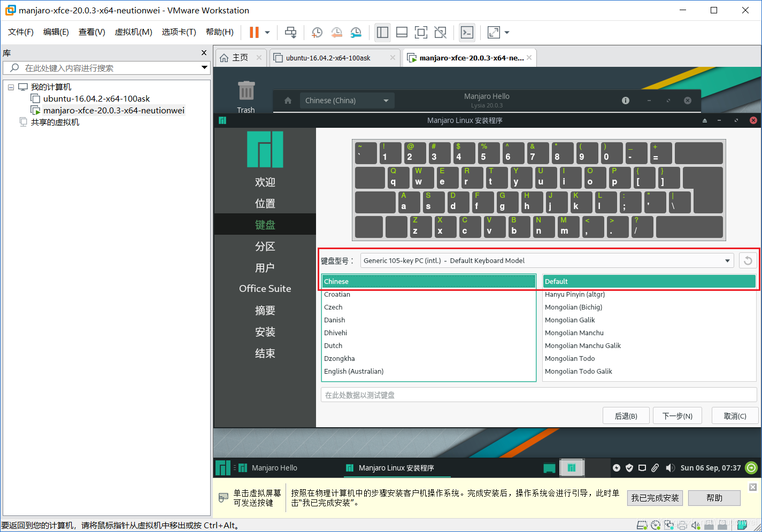Open the 查看(V) menu
This screenshot has height=532, width=762.
coord(92,32)
